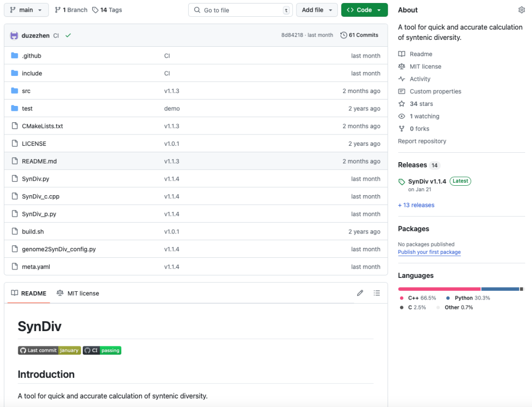Open the + 13 releases link

pos(416,205)
